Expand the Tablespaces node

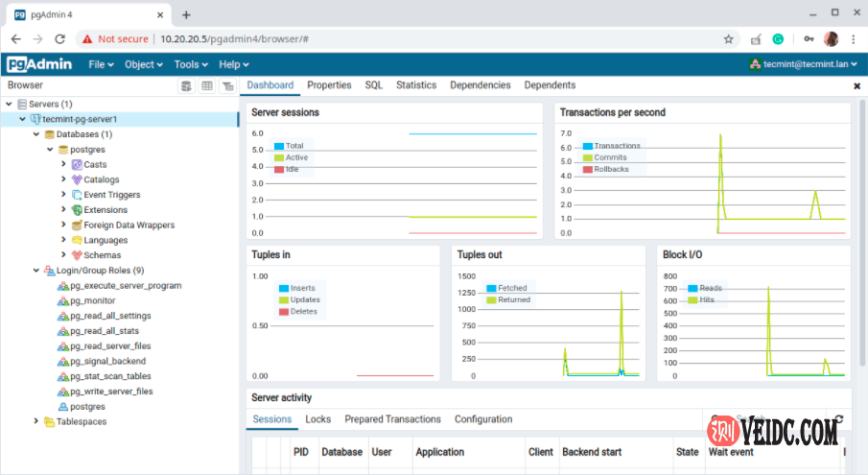coord(36,421)
